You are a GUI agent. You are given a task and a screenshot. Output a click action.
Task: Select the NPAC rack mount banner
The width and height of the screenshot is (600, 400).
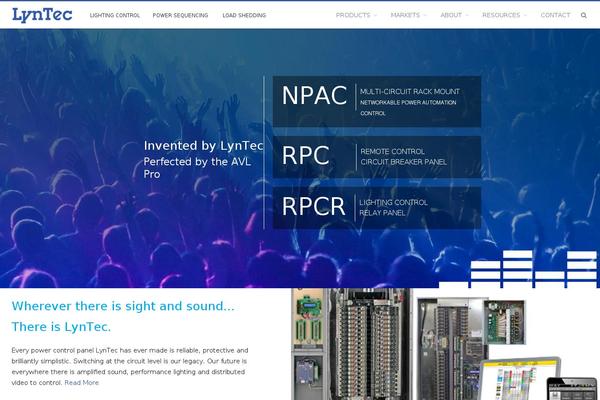tap(377, 101)
